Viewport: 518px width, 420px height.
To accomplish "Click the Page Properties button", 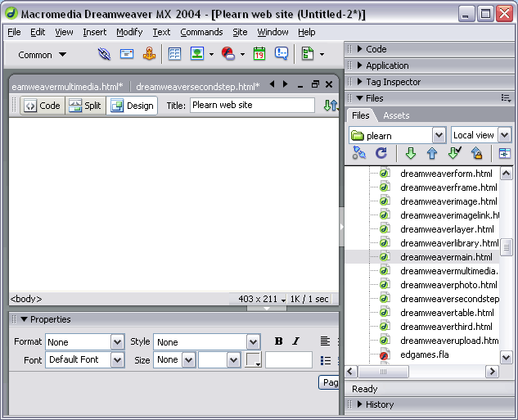I will point(329,382).
